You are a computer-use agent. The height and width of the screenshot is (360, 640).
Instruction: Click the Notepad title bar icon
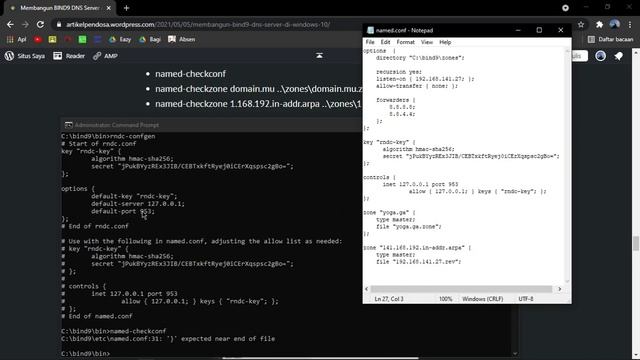point(370,30)
